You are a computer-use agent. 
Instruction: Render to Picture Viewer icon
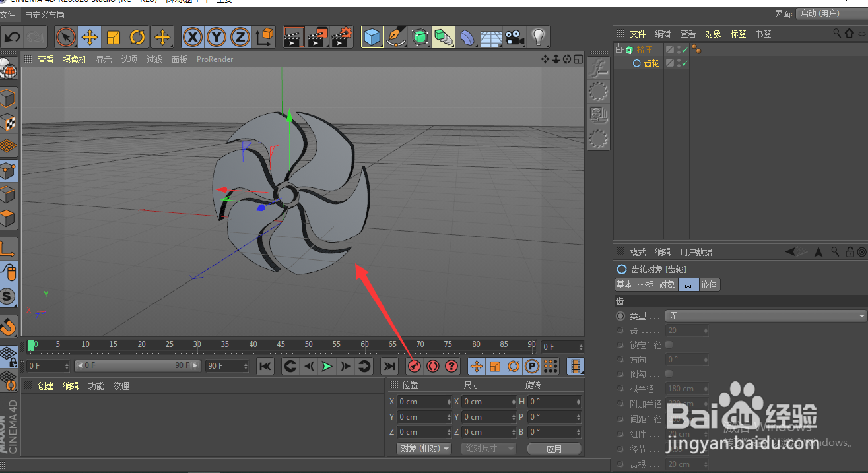coord(318,37)
